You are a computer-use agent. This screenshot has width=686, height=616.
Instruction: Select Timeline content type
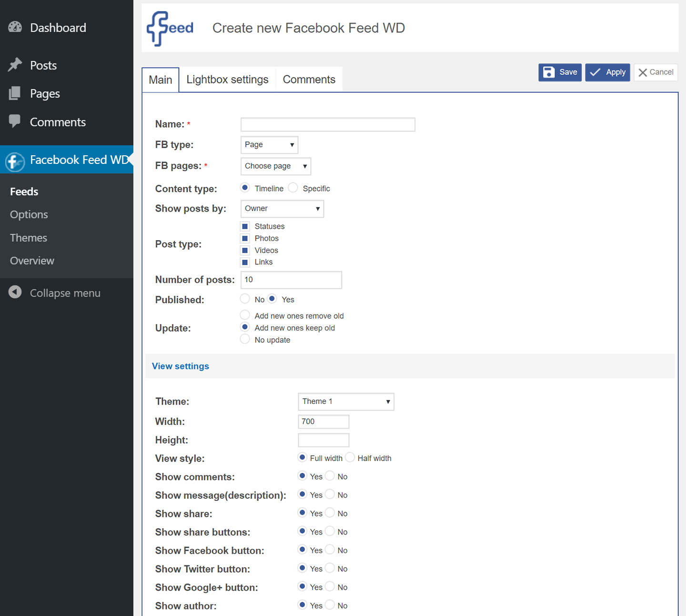(245, 188)
